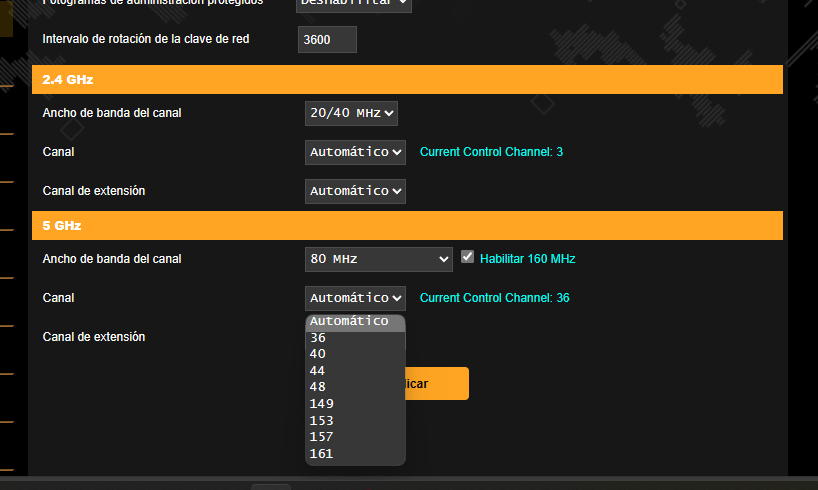818x490 pixels.
Task: Enable the Habilitar 160 MHz checkbox
Action: pos(467,258)
